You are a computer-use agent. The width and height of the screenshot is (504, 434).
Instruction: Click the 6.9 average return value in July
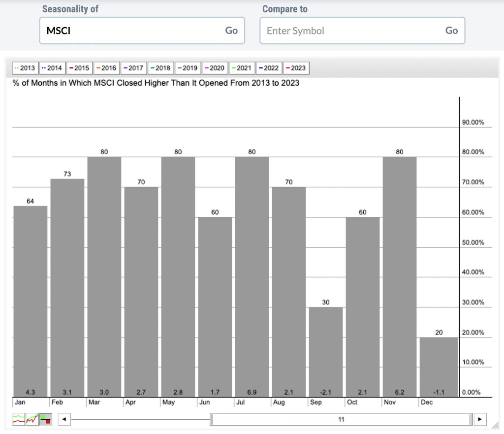tap(252, 392)
